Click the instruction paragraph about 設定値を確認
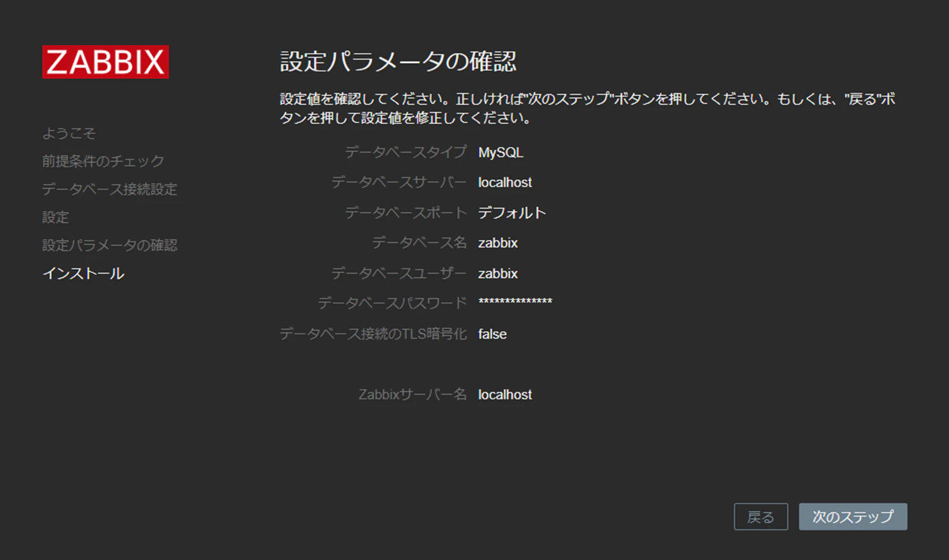 pyautogui.click(x=588, y=109)
